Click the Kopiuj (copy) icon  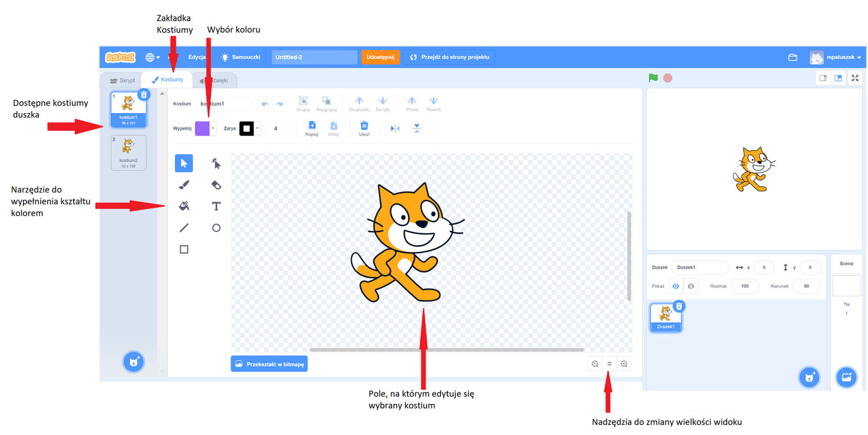pyautogui.click(x=312, y=127)
